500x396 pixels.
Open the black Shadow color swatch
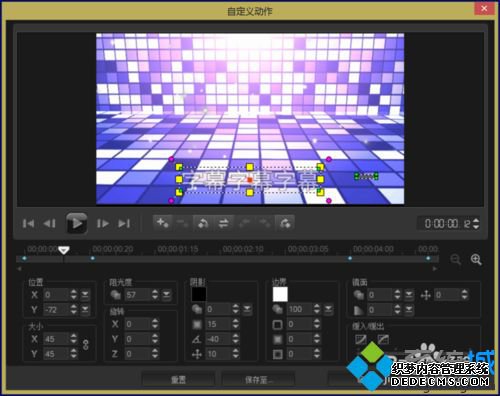point(199,294)
